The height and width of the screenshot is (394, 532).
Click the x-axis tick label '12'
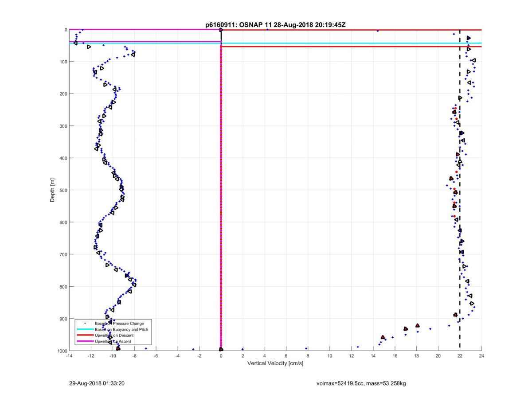click(x=351, y=356)
